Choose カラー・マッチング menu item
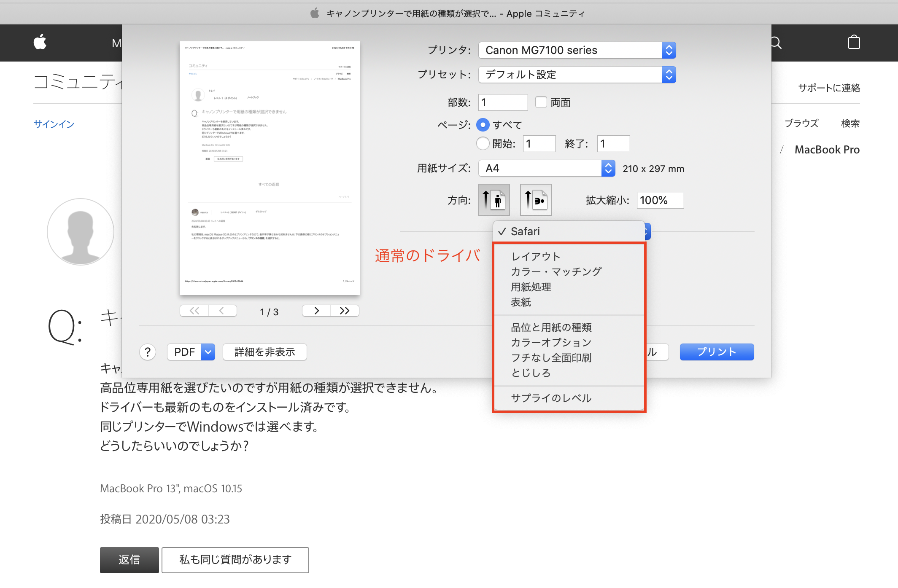The image size is (898, 588). (569, 271)
